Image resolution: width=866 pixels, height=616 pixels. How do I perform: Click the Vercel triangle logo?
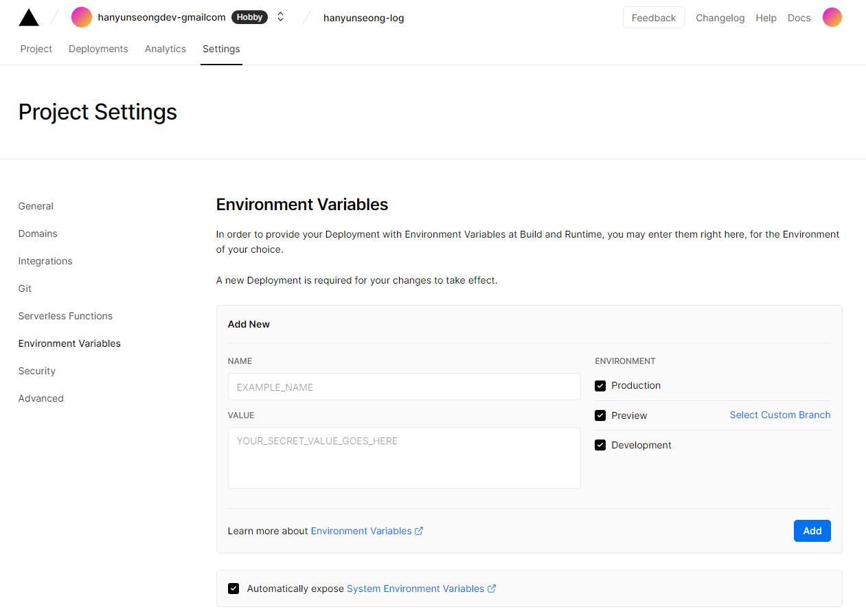[x=29, y=17]
